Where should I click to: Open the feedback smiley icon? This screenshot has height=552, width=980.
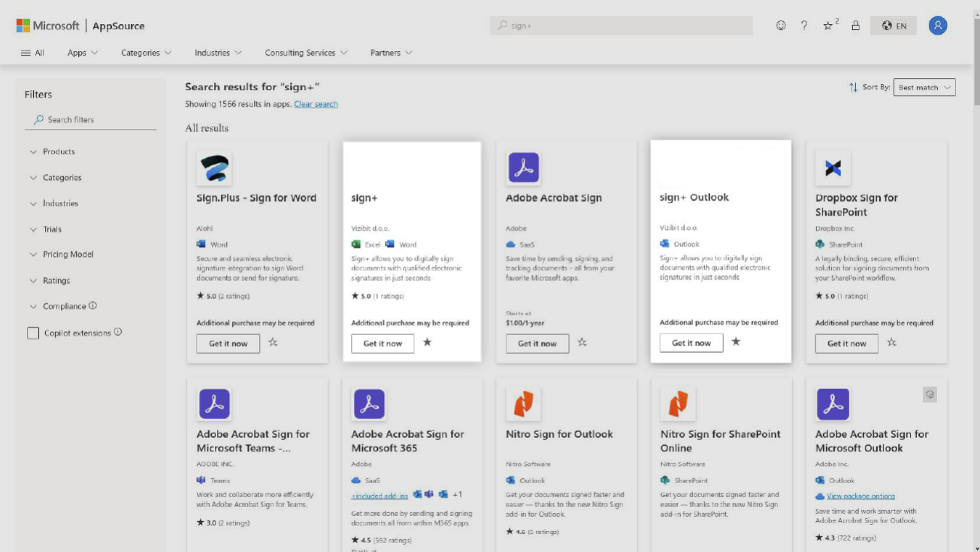pyautogui.click(x=781, y=26)
